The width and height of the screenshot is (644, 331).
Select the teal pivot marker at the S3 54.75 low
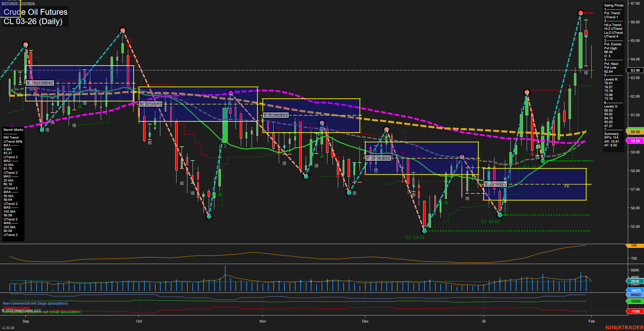click(x=424, y=231)
